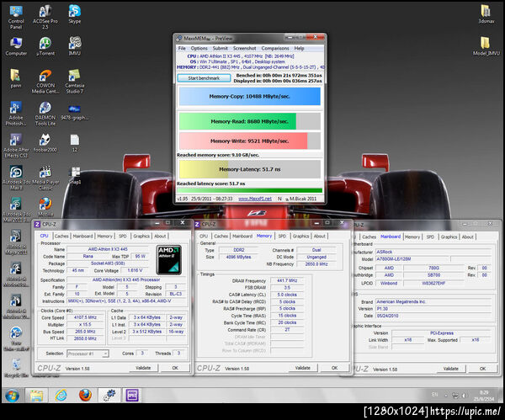Image resolution: width=505 pixels, height=420 pixels.
Task: Click the Core Speed value 4107.5 MHz
Action: coord(85,317)
